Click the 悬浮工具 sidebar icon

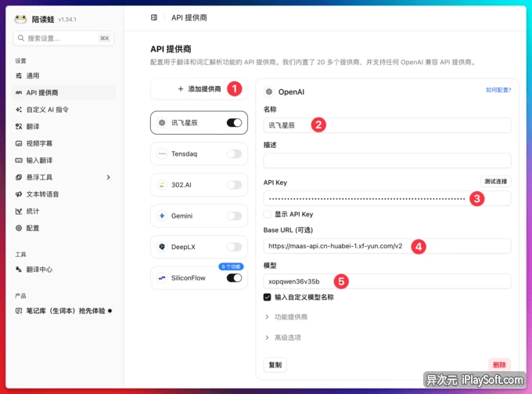pyautogui.click(x=19, y=177)
